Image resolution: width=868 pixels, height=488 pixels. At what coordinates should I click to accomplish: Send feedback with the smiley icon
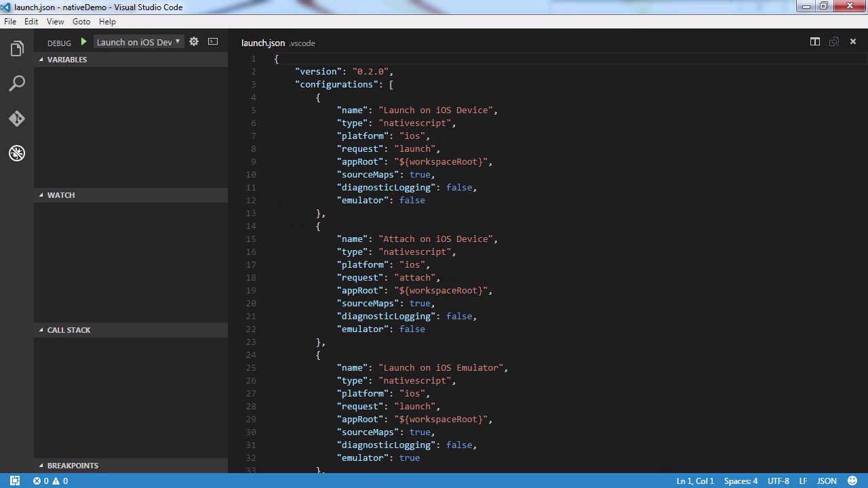852,481
